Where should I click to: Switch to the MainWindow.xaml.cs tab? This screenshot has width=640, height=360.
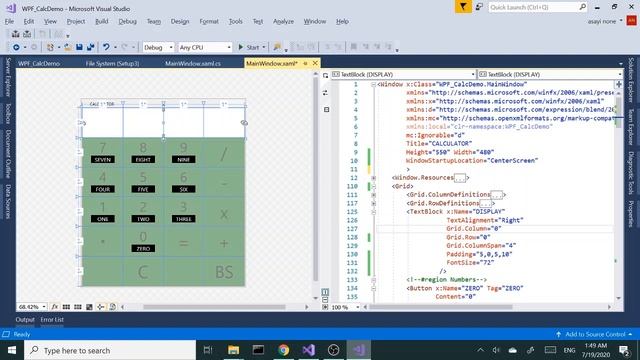(193, 63)
